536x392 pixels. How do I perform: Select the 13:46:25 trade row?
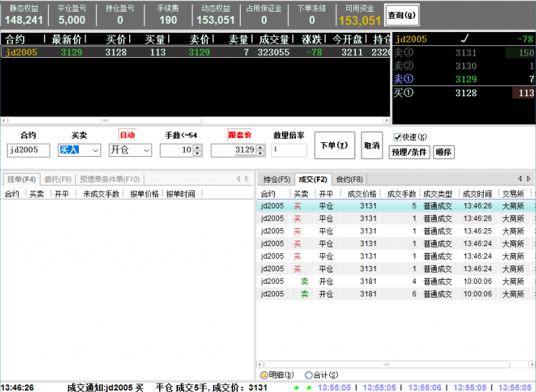click(396, 231)
